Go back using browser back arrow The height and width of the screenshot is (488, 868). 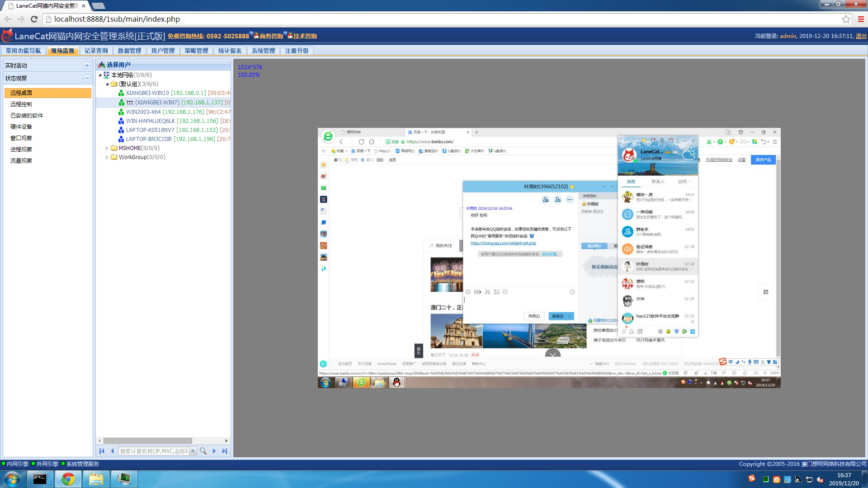[x=8, y=19]
